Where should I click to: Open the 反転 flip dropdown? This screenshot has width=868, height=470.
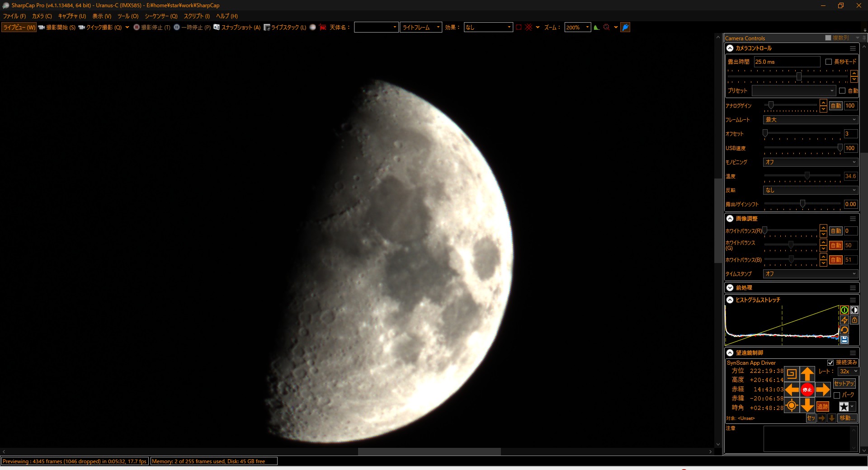click(x=811, y=190)
